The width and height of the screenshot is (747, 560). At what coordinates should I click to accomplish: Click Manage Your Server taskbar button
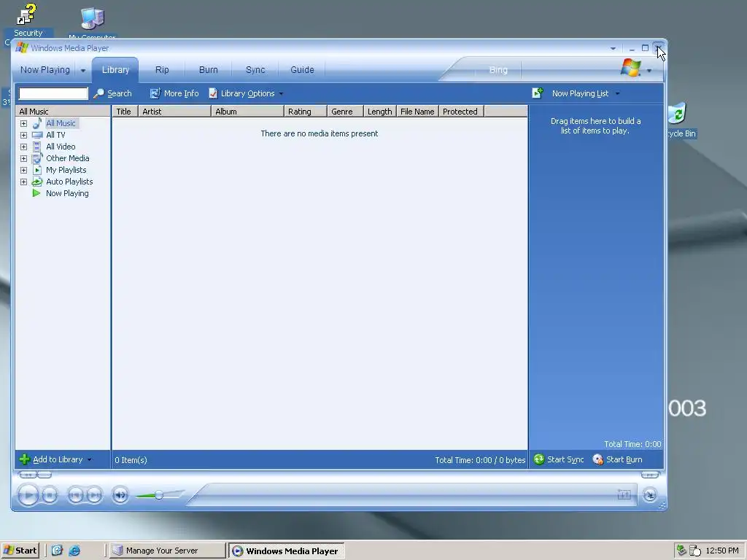[x=166, y=551]
